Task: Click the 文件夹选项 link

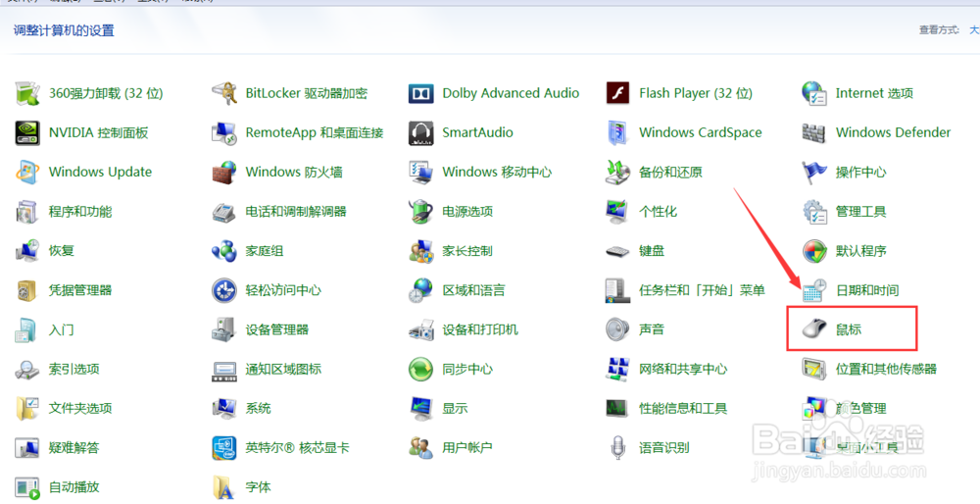Action: (x=80, y=408)
